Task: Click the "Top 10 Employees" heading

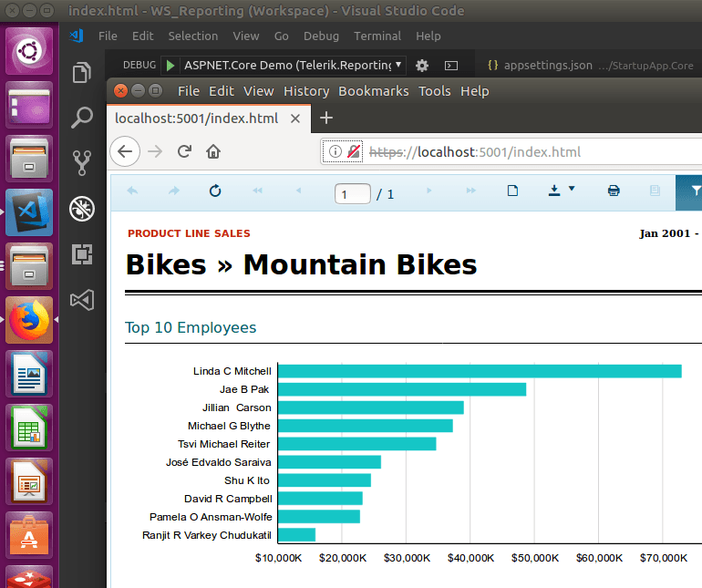Action: [191, 328]
